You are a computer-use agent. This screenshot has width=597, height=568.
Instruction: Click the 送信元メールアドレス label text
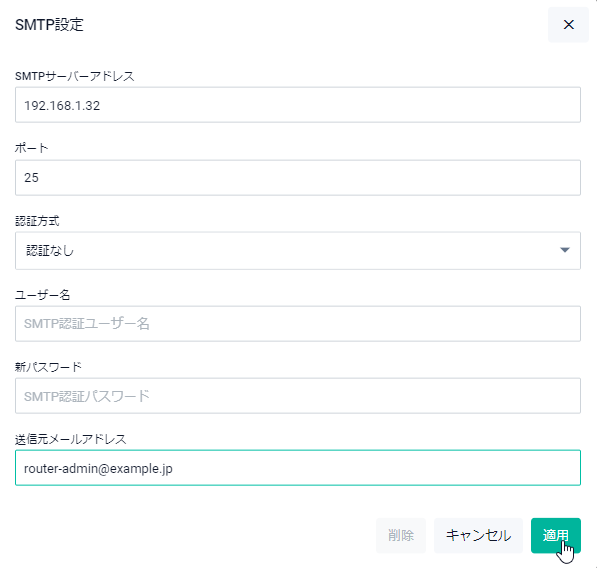coord(70,439)
